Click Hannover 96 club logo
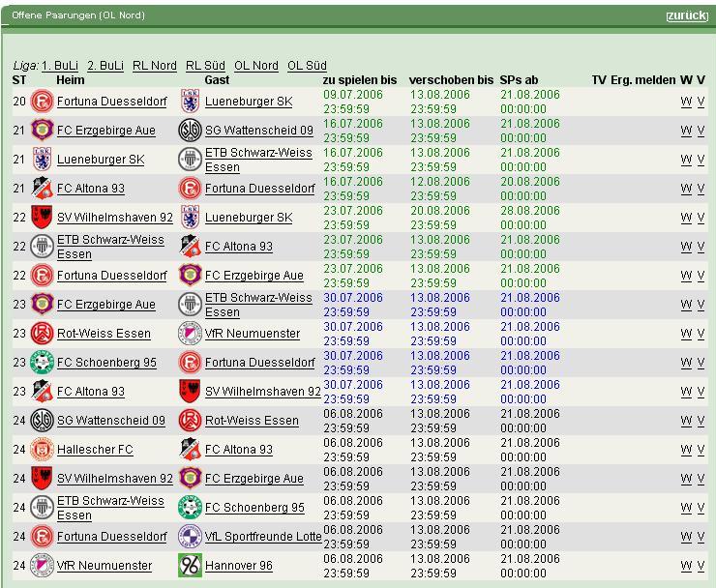This screenshot has width=716, height=588. 190,565
